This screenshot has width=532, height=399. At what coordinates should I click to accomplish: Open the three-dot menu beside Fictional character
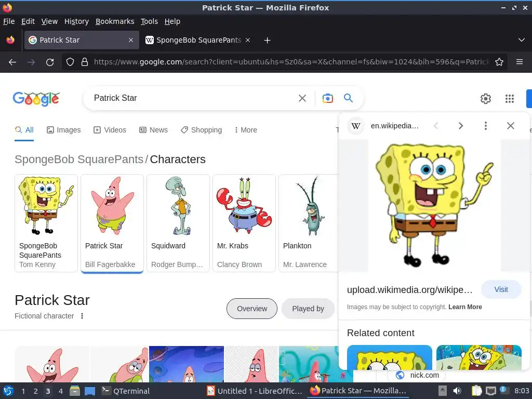pos(82,316)
